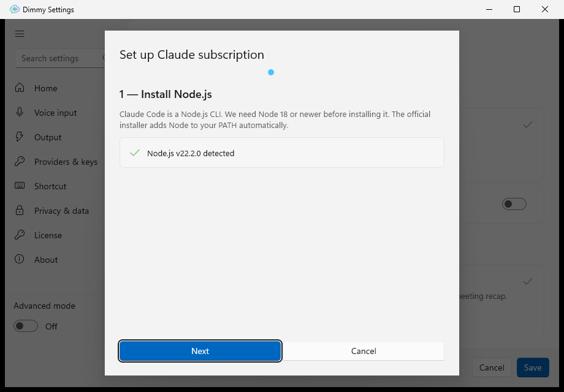
Task: Select the Privacy & data lock icon
Action: (x=20, y=210)
